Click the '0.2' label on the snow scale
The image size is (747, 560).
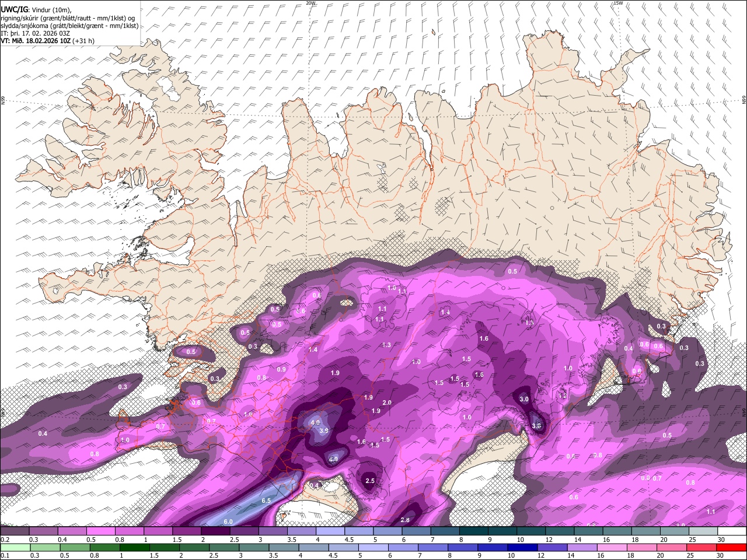(5, 540)
